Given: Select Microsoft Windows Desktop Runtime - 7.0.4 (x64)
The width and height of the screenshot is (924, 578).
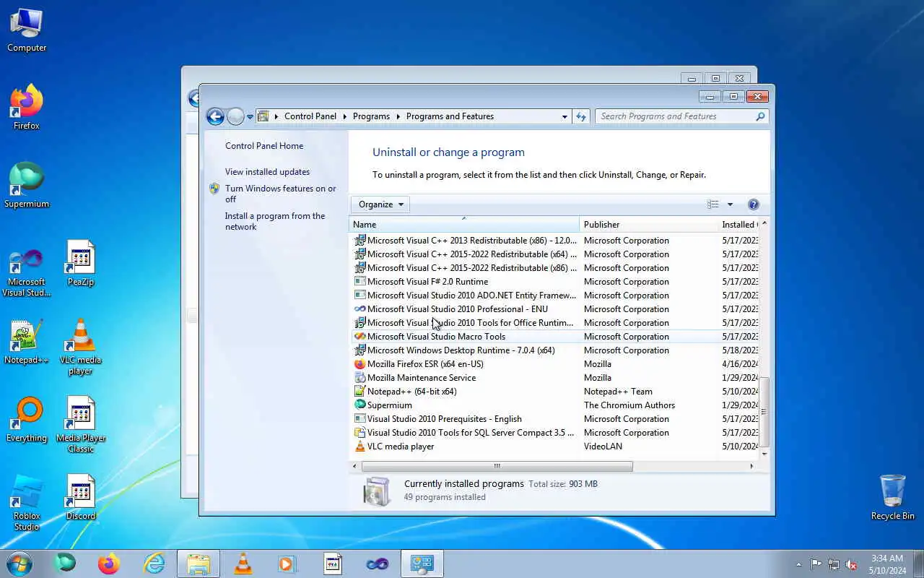Looking at the screenshot, I should click(556, 350).
